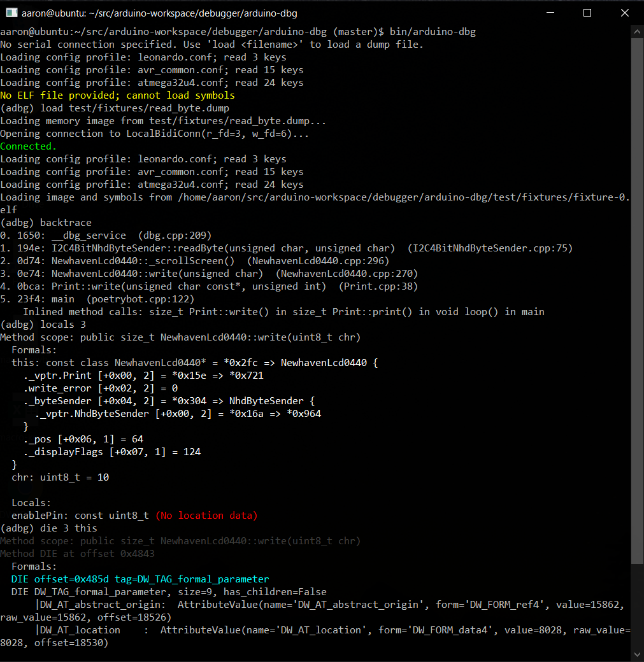Screen dimensions: 644x662
Task: Click the window title text in title bar
Action: click(x=161, y=13)
